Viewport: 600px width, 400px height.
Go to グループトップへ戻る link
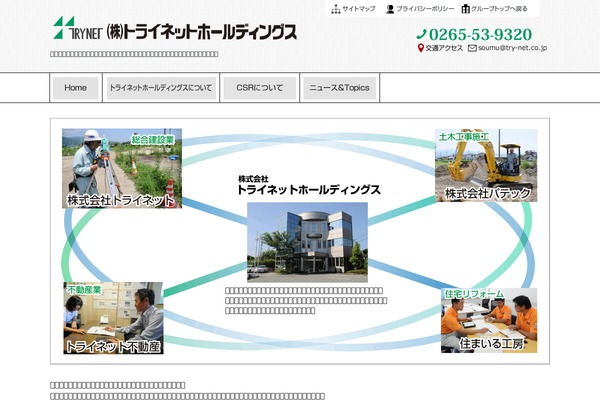pyautogui.click(x=499, y=9)
